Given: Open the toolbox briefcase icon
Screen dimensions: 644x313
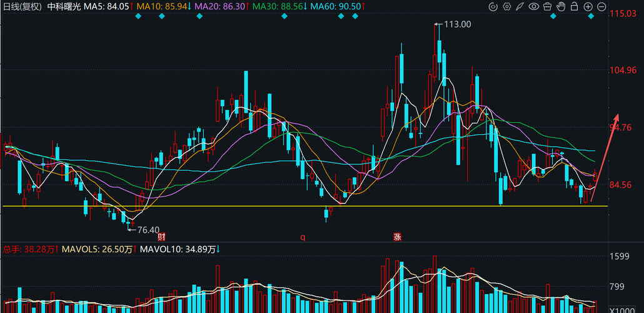Looking at the screenshot, I should (547, 7).
